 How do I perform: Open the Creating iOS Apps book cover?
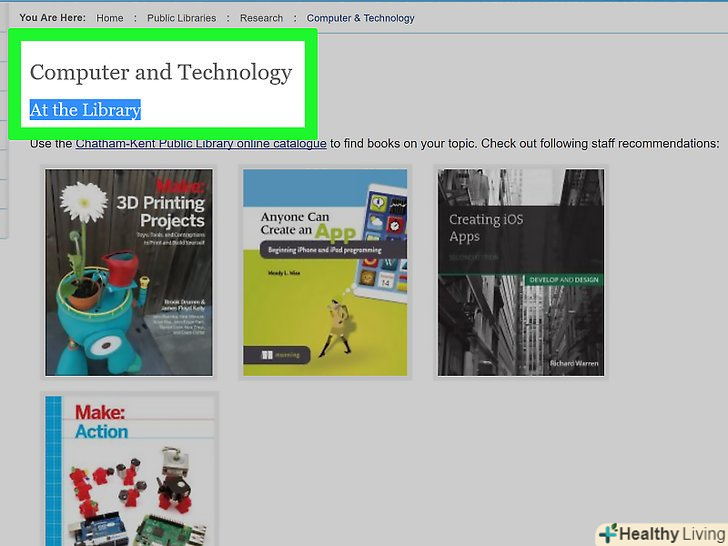point(521,273)
